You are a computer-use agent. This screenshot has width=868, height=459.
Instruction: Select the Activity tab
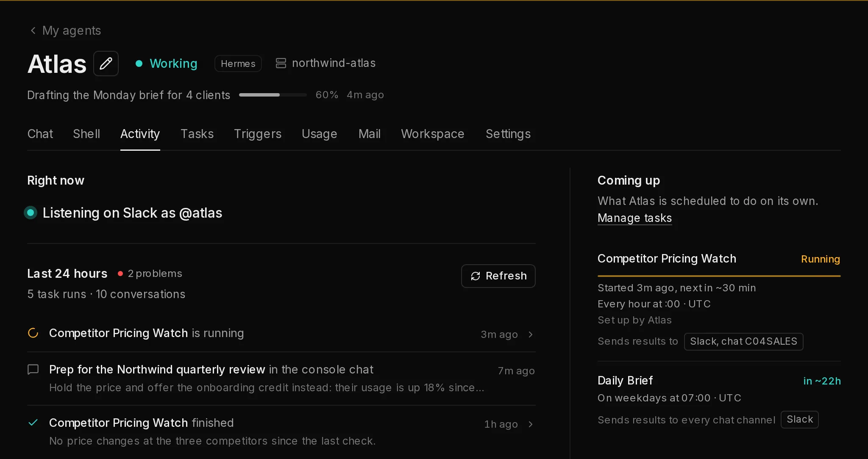pos(140,134)
